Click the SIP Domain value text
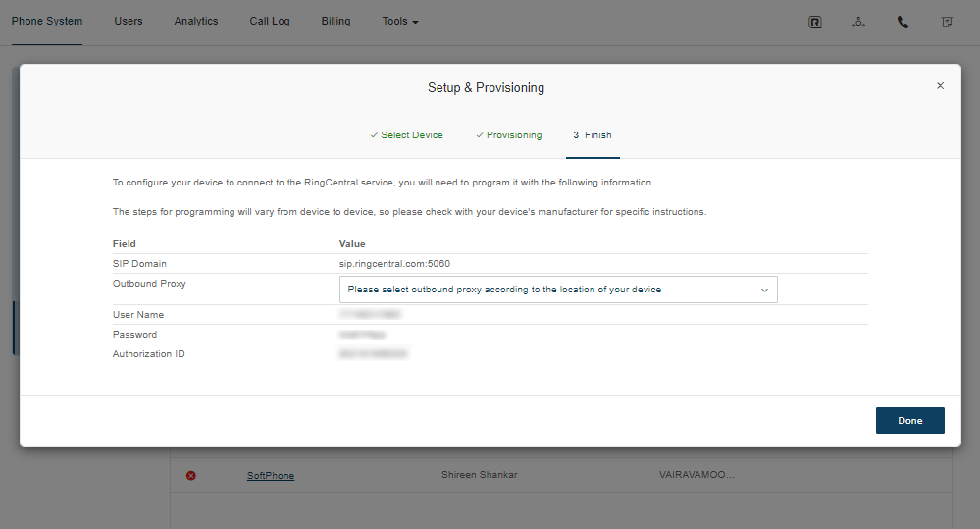 click(x=394, y=264)
